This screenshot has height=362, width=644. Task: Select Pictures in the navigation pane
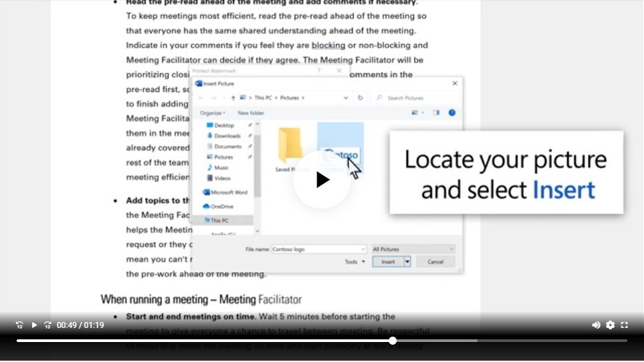223,157
